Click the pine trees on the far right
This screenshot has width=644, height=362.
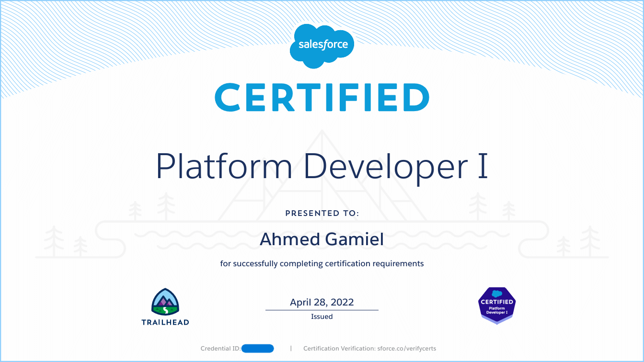[577, 242]
